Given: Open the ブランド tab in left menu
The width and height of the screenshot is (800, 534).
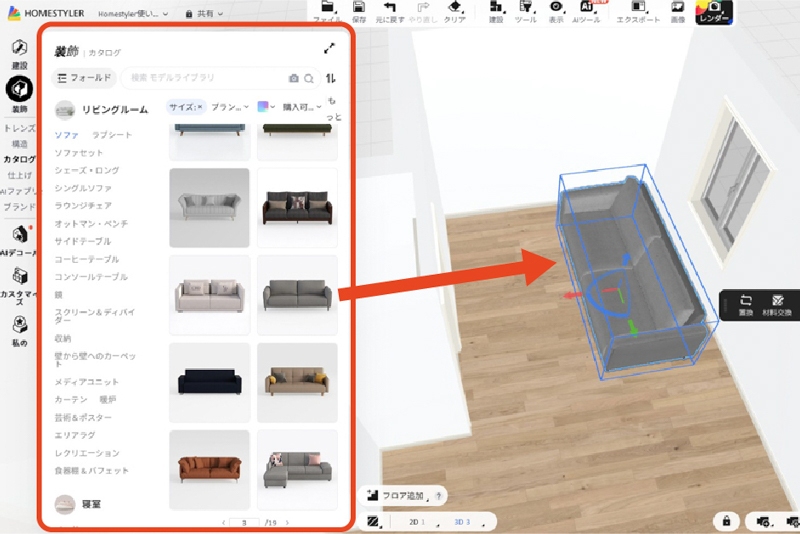Looking at the screenshot, I should 19,207.
